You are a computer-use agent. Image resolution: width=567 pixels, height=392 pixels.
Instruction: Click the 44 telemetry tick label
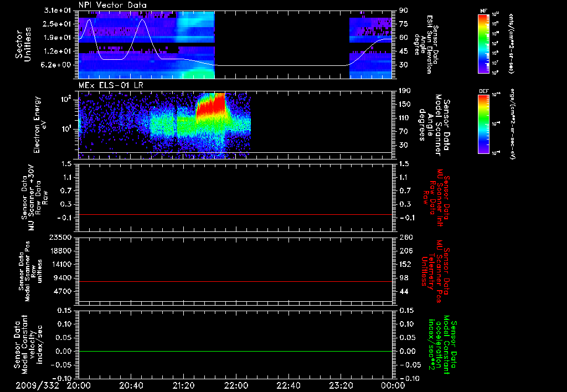(x=404, y=291)
